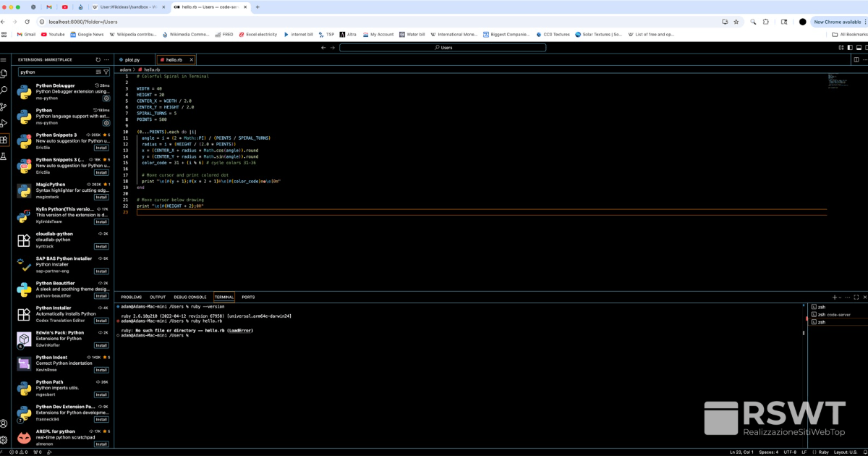Viewport: 868px width, 456px height.
Task: Open Python Debugger extension gear settings
Action: 106,98
